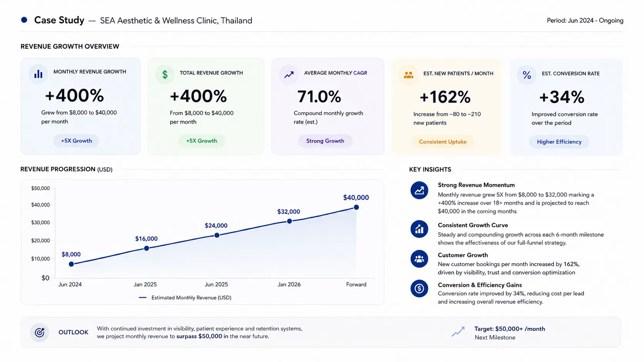Click the trend arrow beside Target $50,000+

pyautogui.click(x=458, y=332)
